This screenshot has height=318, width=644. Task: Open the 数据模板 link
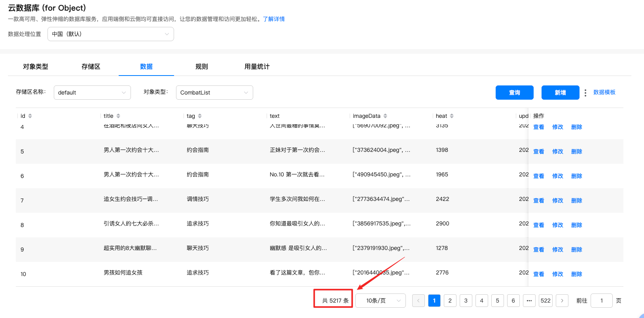(x=604, y=92)
